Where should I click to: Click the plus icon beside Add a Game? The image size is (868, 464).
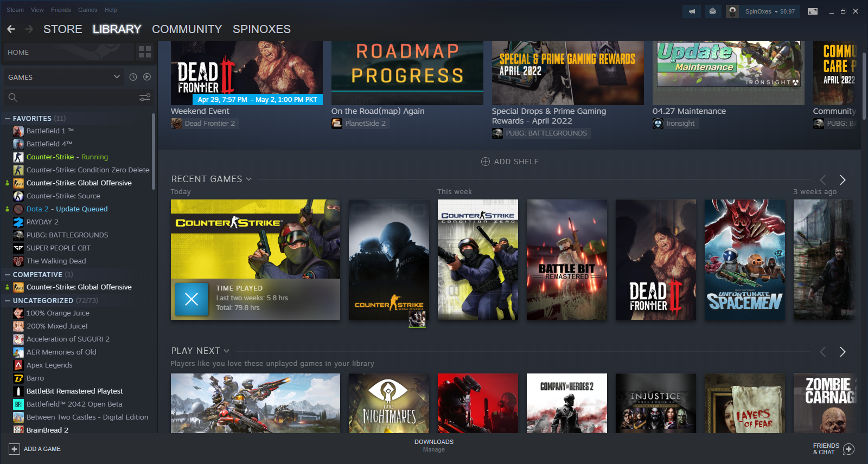pos(15,449)
